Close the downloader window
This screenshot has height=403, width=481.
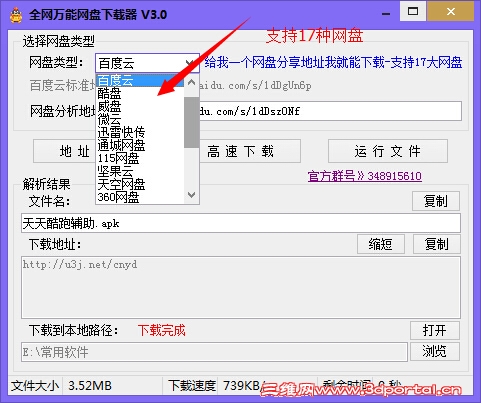pyautogui.click(x=451, y=12)
